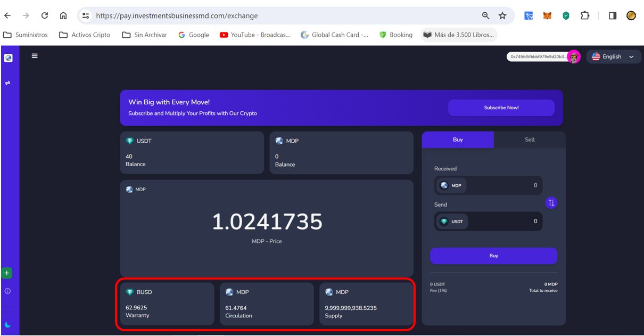644x336 pixels.
Task: Open the info icon in the sidebar
Action: [x=7, y=291]
